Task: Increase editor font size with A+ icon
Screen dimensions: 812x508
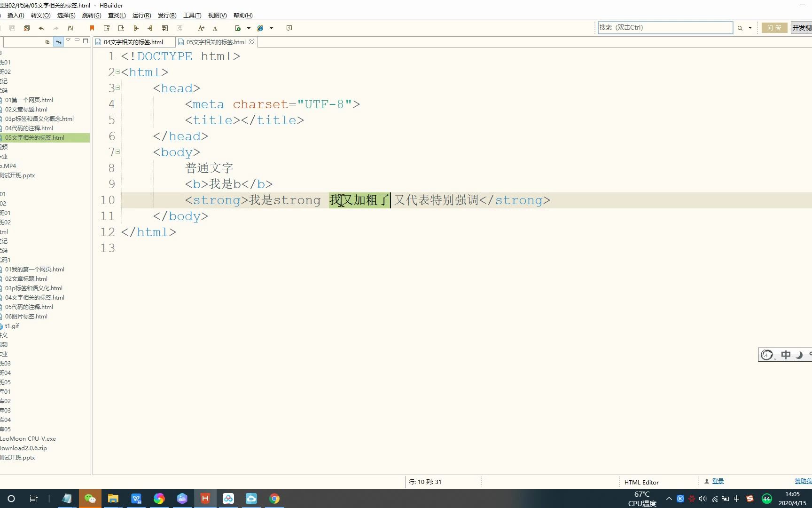Action: [201, 28]
